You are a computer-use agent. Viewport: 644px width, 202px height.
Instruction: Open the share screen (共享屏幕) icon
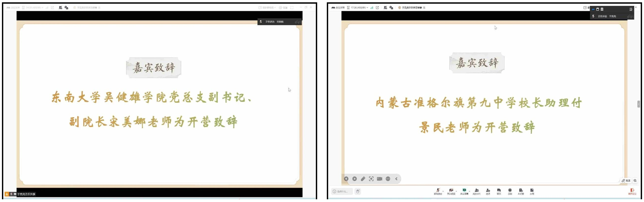pos(464,190)
